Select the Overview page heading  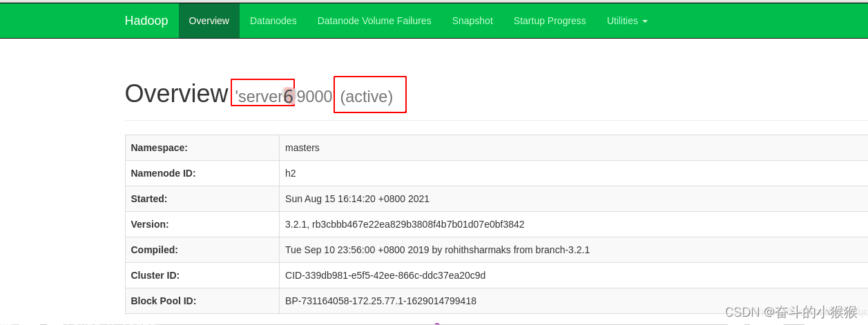[176, 94]
